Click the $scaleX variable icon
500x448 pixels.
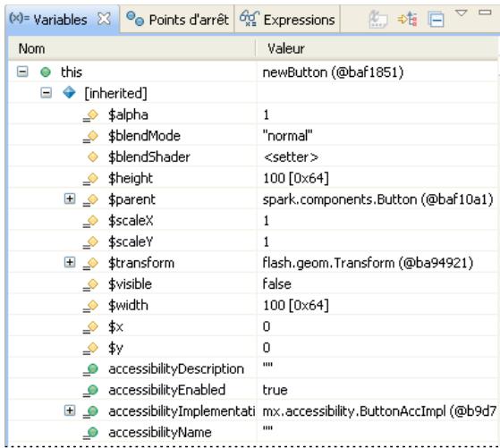[x=90, y=221]
